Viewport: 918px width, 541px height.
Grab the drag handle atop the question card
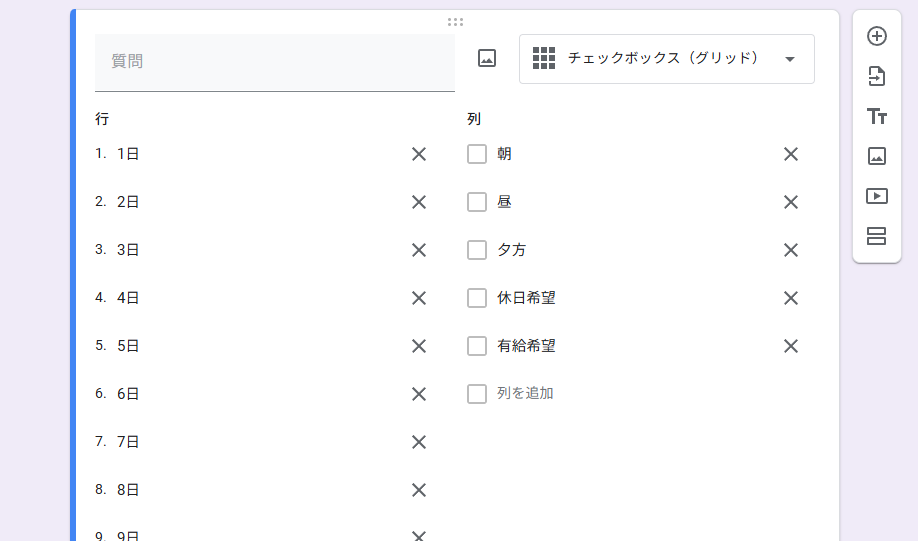[455, 21]
